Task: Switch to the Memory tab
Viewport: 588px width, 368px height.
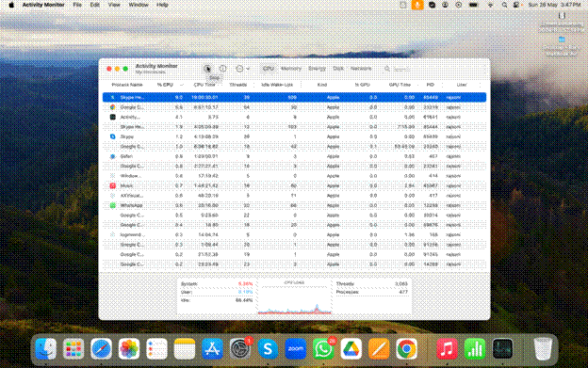Action: tap(291, 69)
